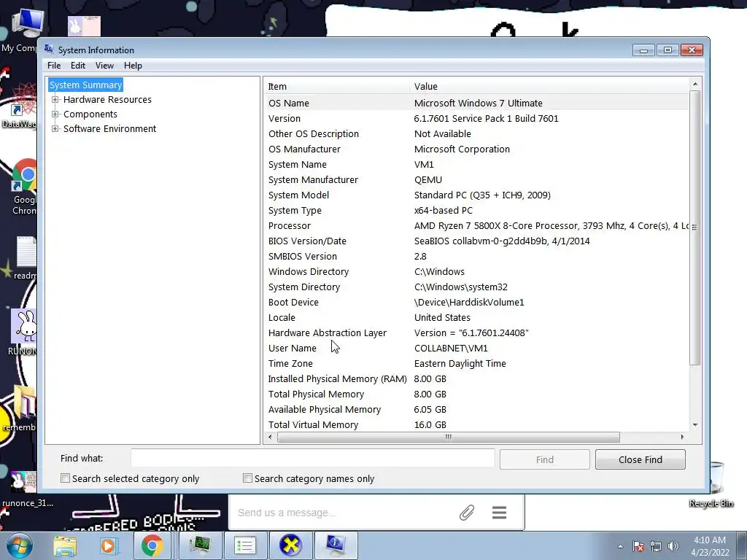Click the horizontal scrollbar thumb
The height and width of the screenshot is (560, 747).
(x=449, y=437)
